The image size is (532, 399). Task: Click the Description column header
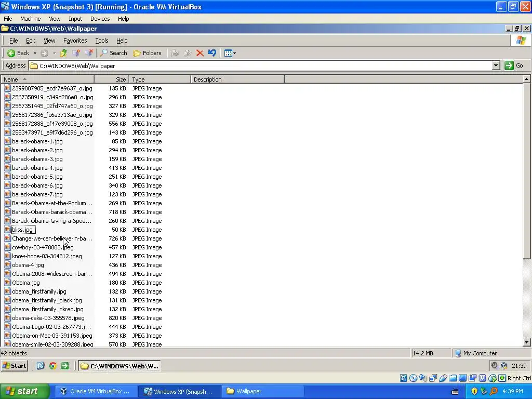[237, 79]
